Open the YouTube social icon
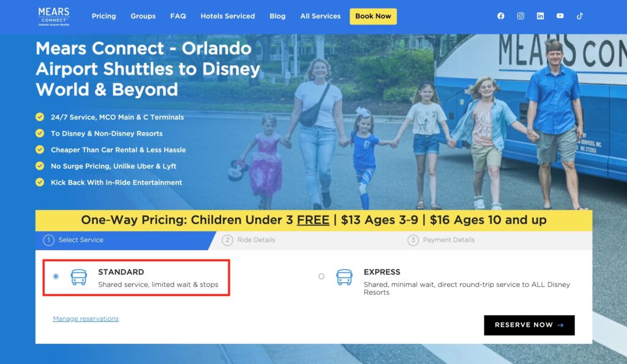The height and width of the screenshot is (364, 627). [x=560, y=17]
